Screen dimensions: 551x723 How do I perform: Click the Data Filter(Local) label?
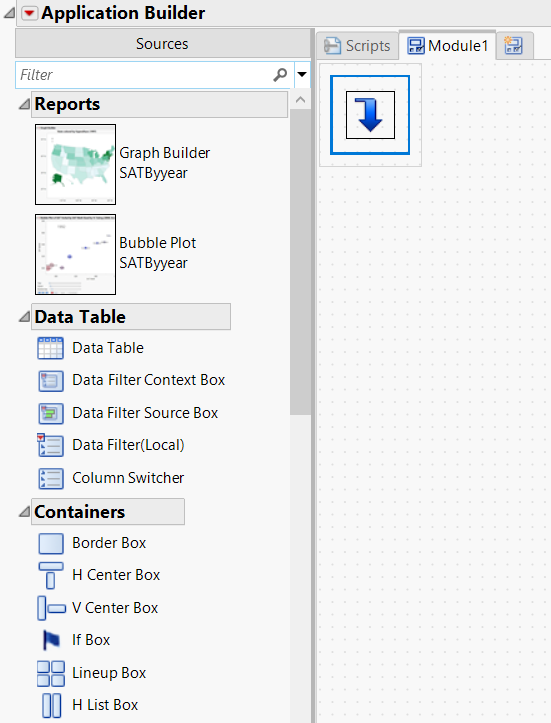pos(128,445)
